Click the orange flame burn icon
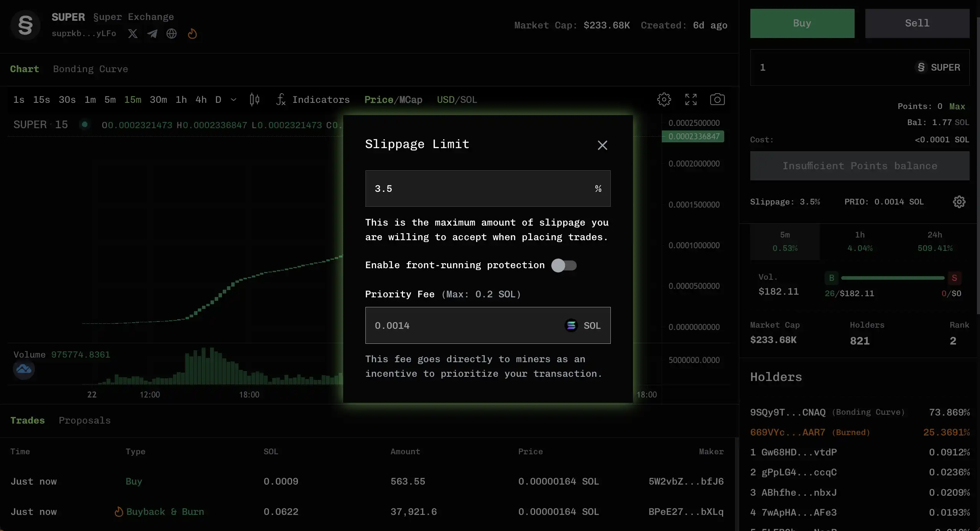This screenshot has height=531, width=980. [x=192, y=34]
